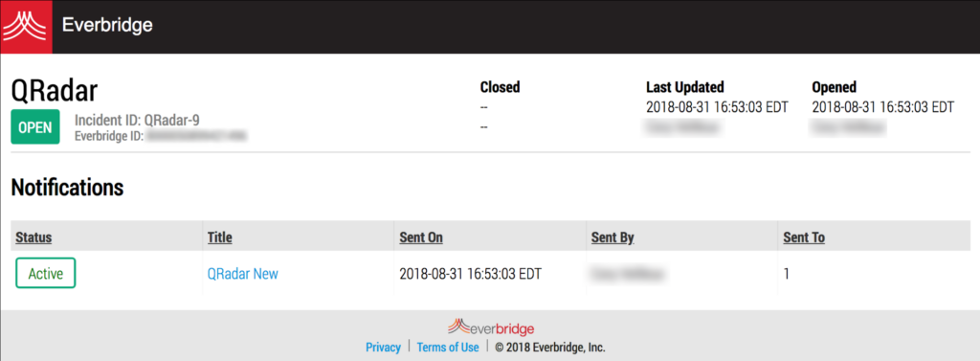Click the green OPEN status badge
This screenshot has width=980, height=361.
(35, 127)
